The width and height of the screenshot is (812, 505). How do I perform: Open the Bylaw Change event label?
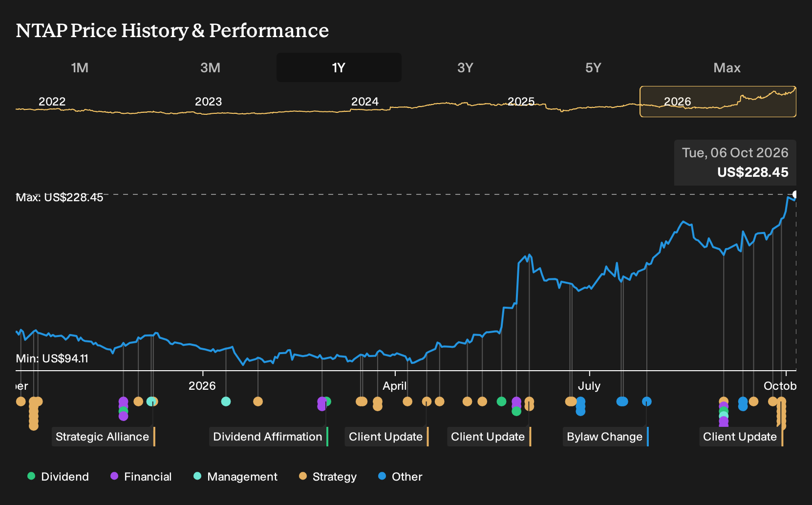(606, 437)
